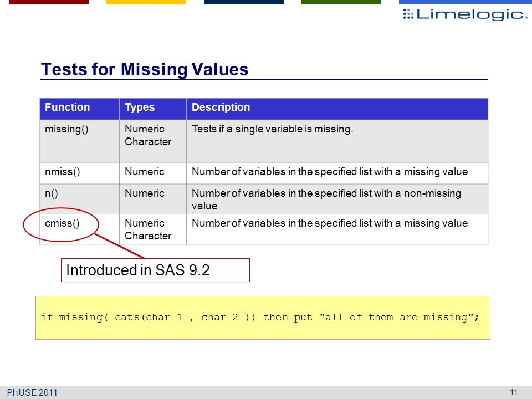Select the dark red color bar
Screen dimensions: 532x399
coord(49,2)
